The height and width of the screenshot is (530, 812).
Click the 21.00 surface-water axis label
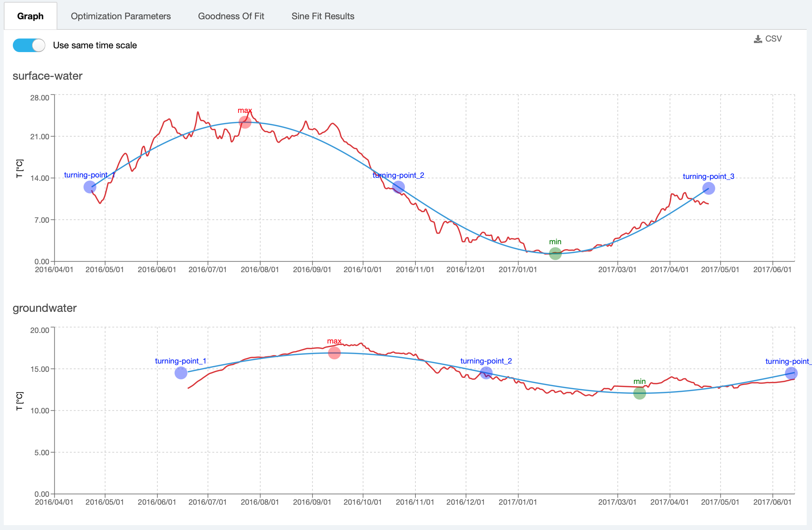click(40, 137)
